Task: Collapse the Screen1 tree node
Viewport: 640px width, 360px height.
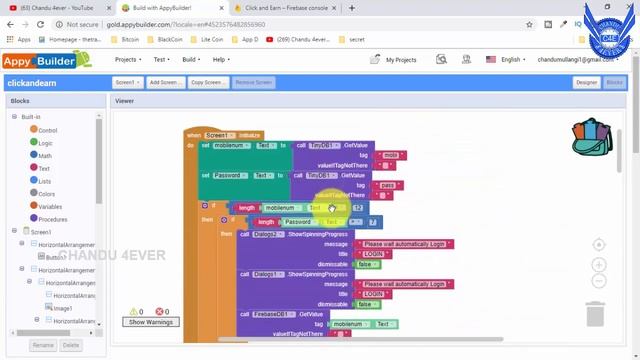Action: (14, 231)
